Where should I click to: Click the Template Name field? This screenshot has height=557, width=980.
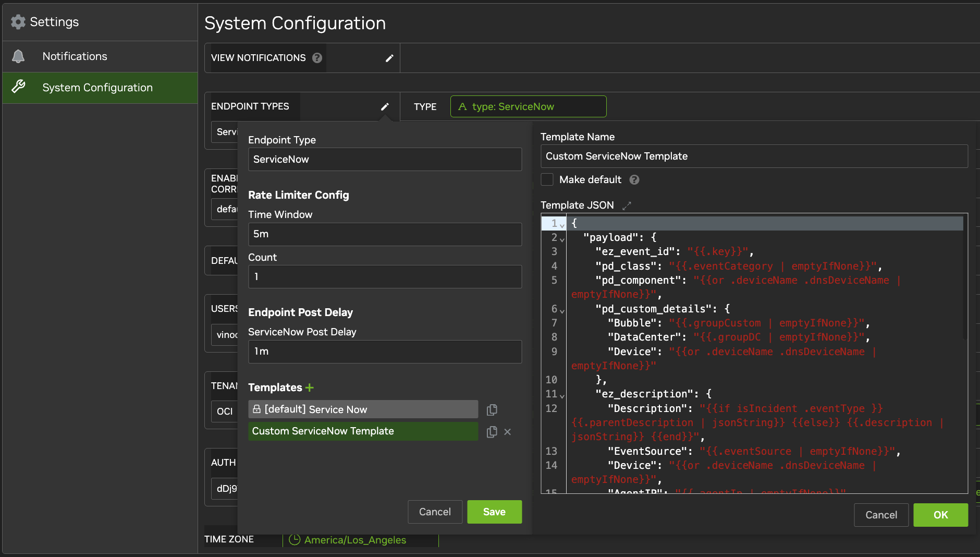[754, 156]
